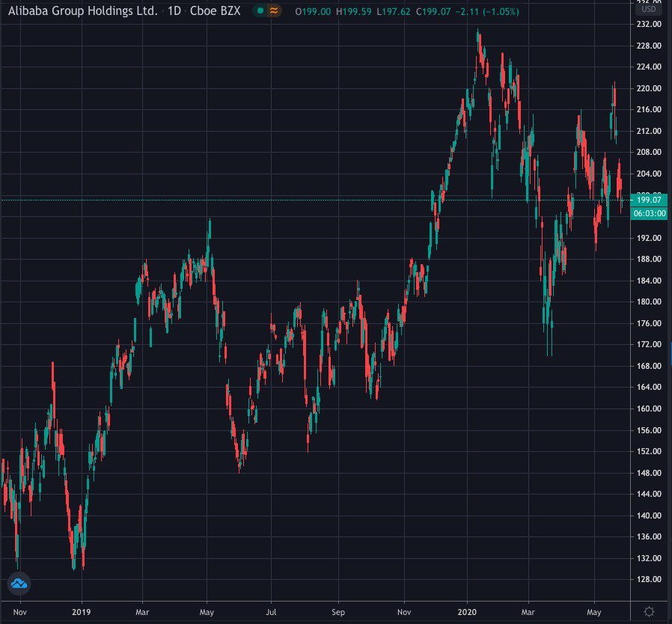Click the 2019 label on time axis
The width and height of the screenshot is (672, 624).
pos(82,611)
